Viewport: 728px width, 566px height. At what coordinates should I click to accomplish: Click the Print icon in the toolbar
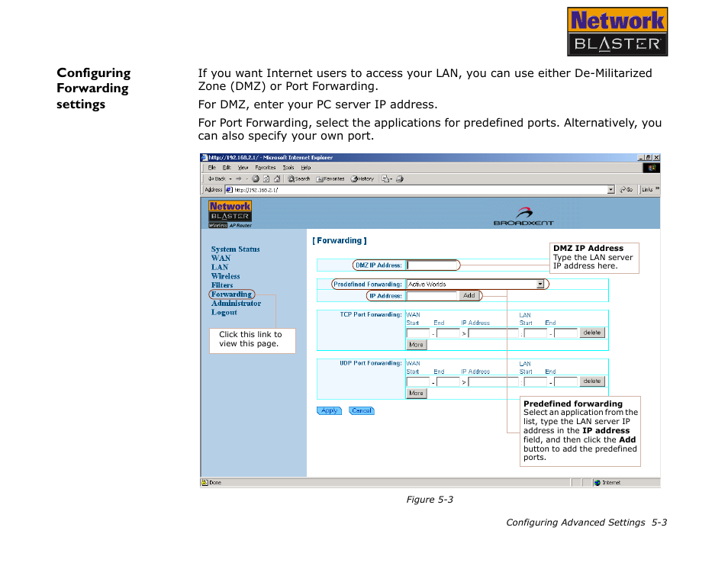click(400, 178)
